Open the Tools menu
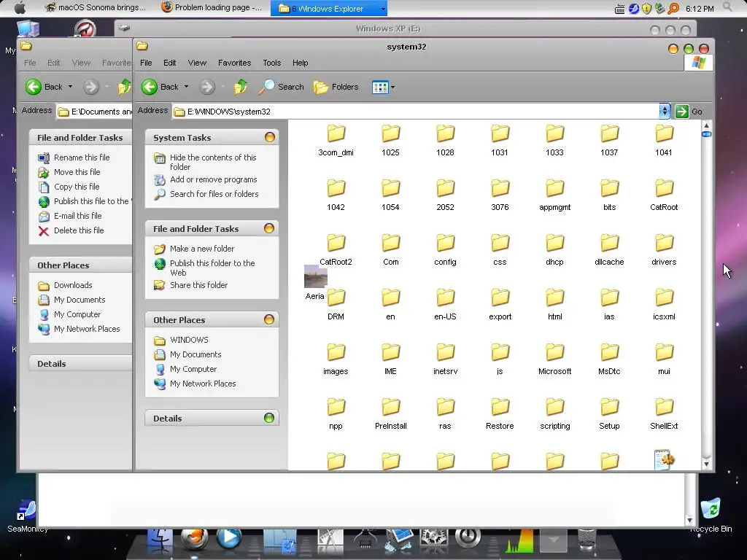The width and height of the screenshot is (747, 560). coord(271,63)
